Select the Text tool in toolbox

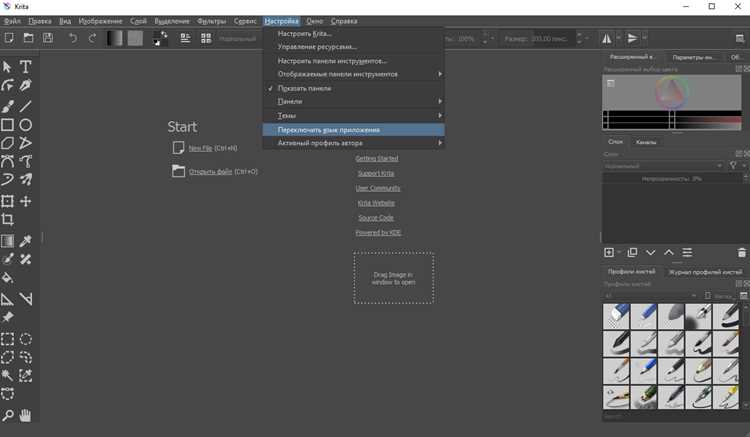[25, 66]
